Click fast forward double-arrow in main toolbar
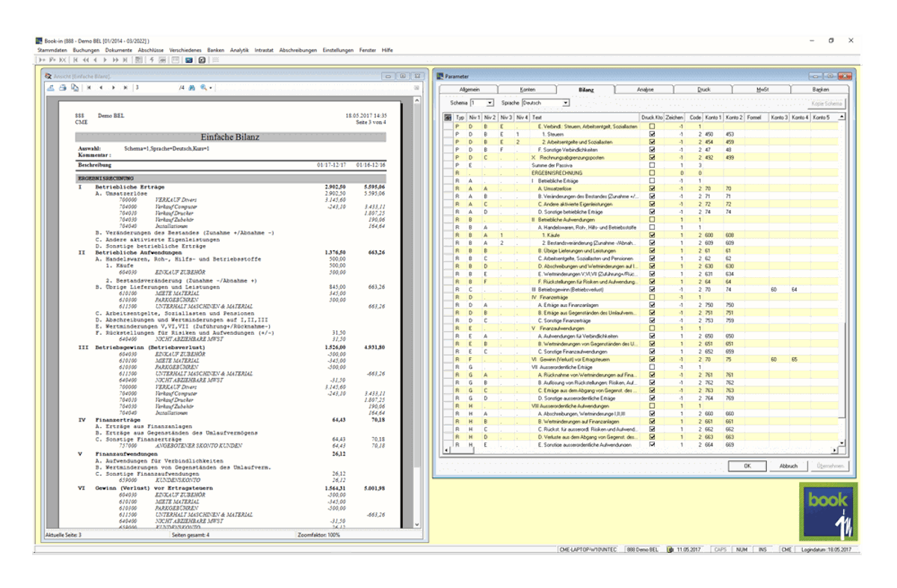 [x=116, y=60]
